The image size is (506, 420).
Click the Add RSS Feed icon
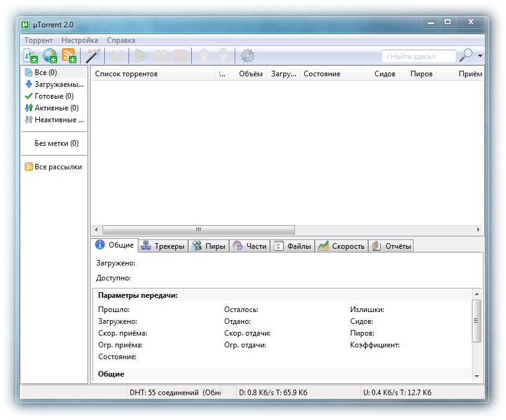pos(69,56)
